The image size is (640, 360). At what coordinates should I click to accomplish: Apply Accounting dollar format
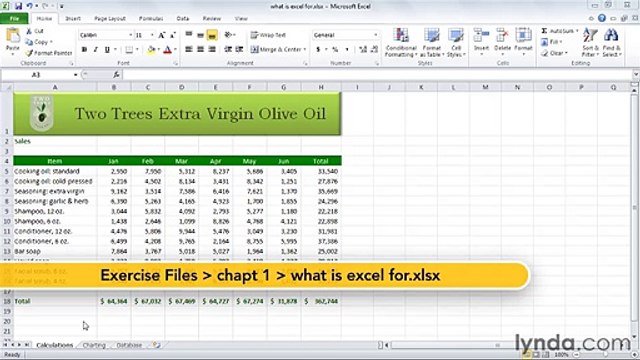click(318, 49)
